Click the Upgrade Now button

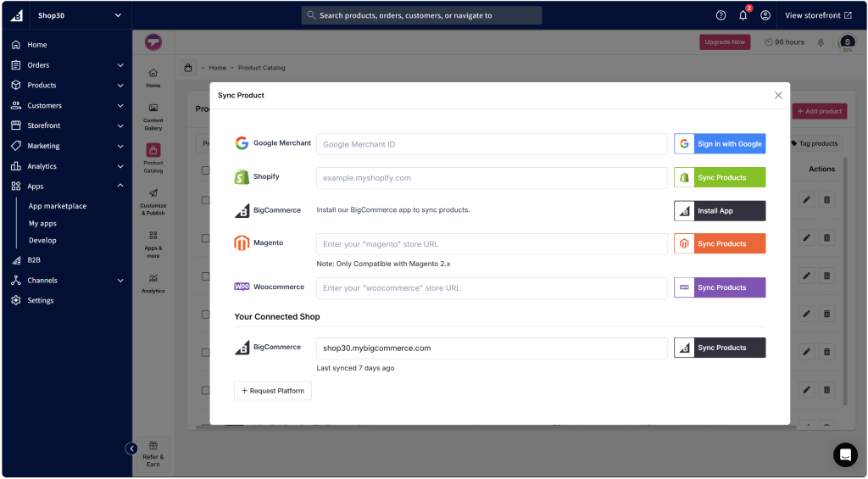tap(725, 42)
